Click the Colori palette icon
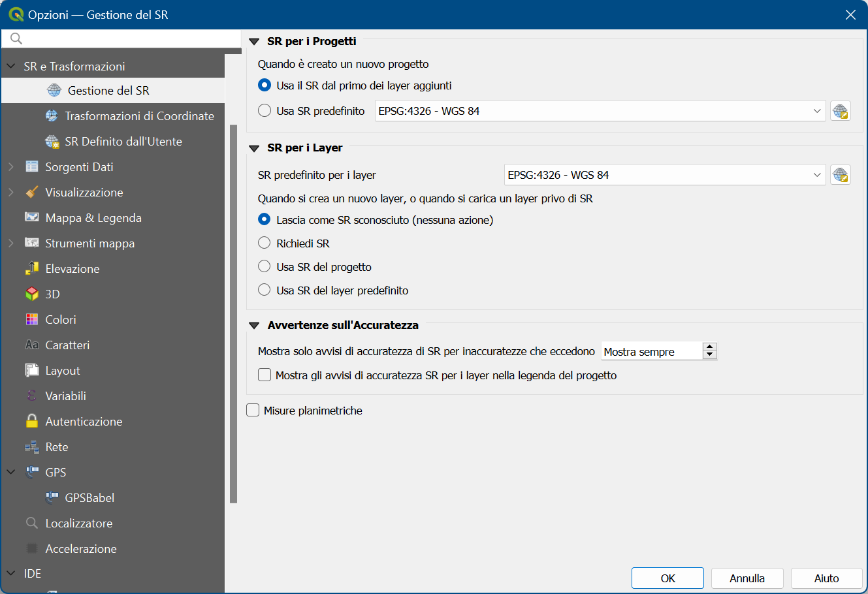The image size is (868, 594). pos(32,319)
